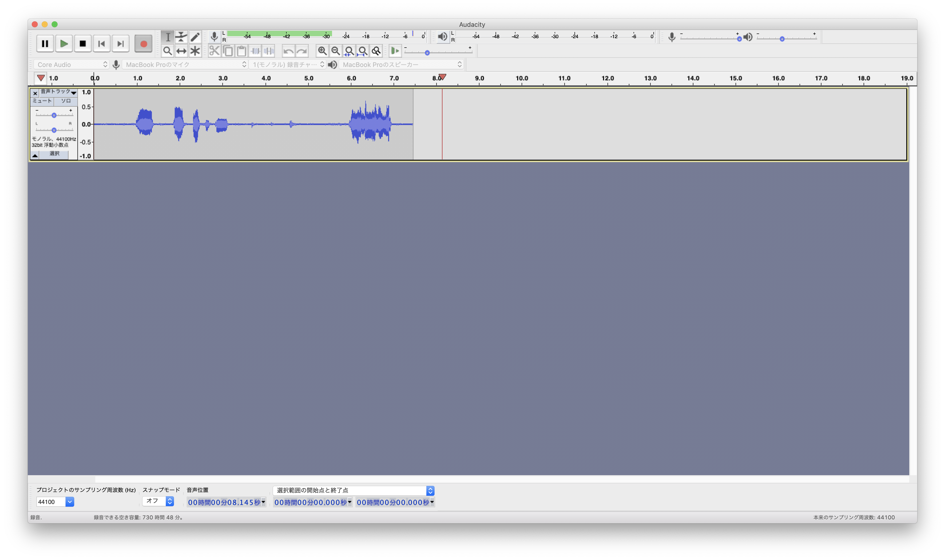Toggle the ミュート button on track

click(42, 101)
